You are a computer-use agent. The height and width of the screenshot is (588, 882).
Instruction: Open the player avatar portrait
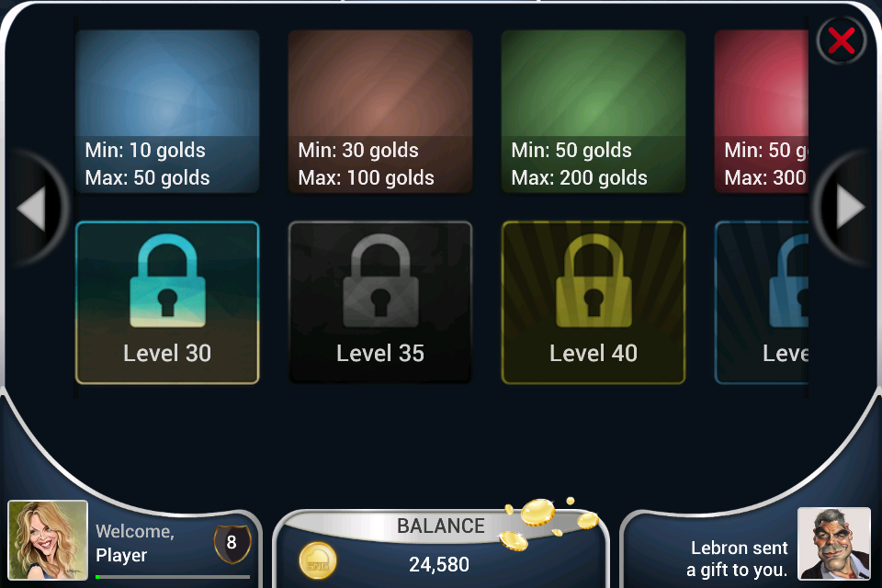pyautogui.click(x=48, y=540)
